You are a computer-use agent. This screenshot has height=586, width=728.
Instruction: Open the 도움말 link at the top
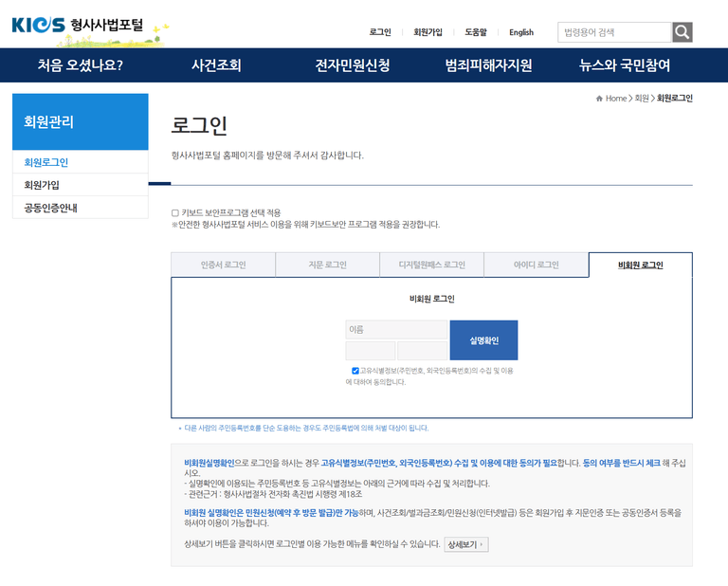pos(476,32)
